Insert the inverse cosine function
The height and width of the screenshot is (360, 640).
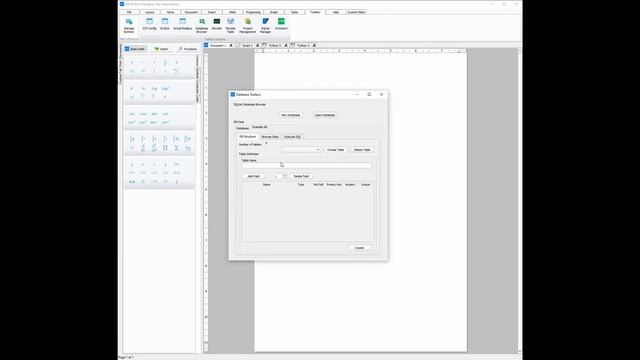pos(143,122)
